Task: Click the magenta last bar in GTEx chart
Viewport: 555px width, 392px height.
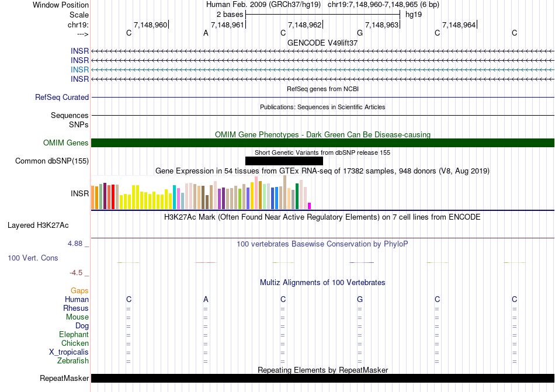Action: click(x=310, y=206)
